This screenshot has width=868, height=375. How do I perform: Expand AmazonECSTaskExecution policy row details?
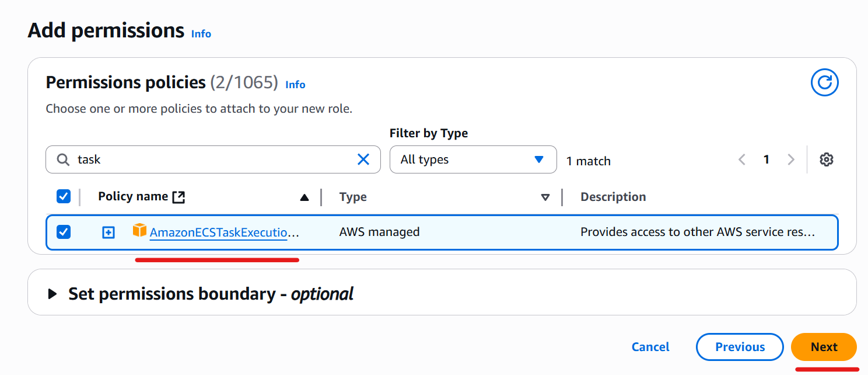[x=108, y=232]
